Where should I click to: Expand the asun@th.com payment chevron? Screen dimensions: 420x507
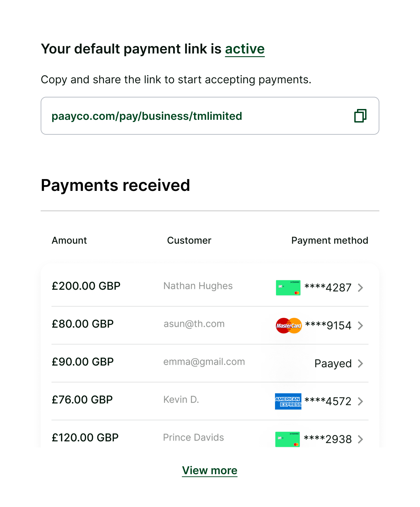pos(360,326)
